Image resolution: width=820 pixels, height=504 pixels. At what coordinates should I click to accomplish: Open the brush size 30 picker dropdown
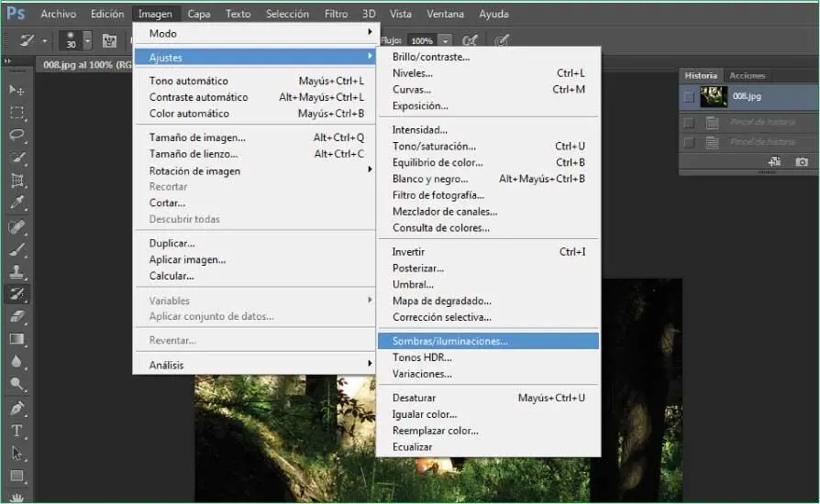[87, 40]
